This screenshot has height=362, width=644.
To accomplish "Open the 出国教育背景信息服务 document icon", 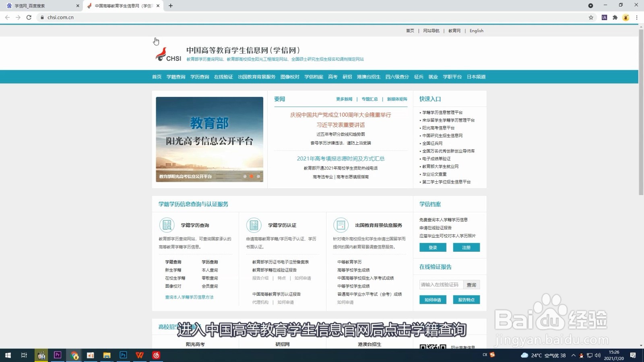I will (341, 225).
